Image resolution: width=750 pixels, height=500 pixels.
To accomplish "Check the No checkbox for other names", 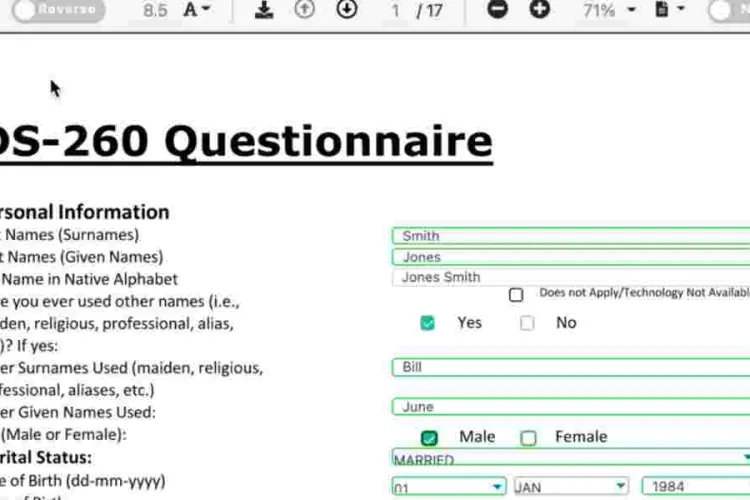I will (527, 323).
